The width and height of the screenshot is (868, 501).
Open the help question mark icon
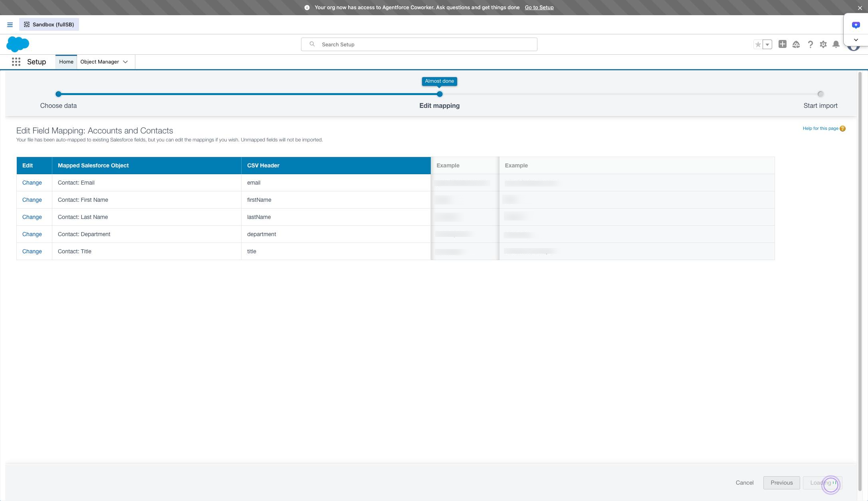click(x=810, y=44)
